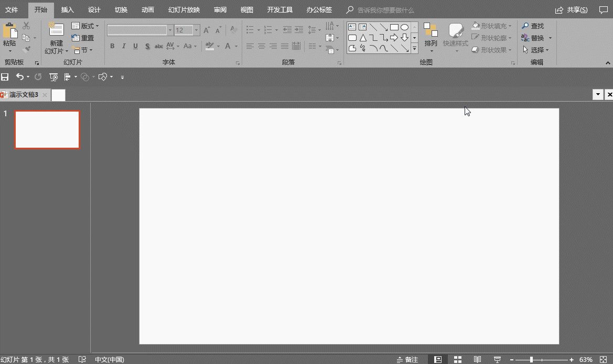
Task: Open the font size dropdown
Action: (x=197, y=30)
